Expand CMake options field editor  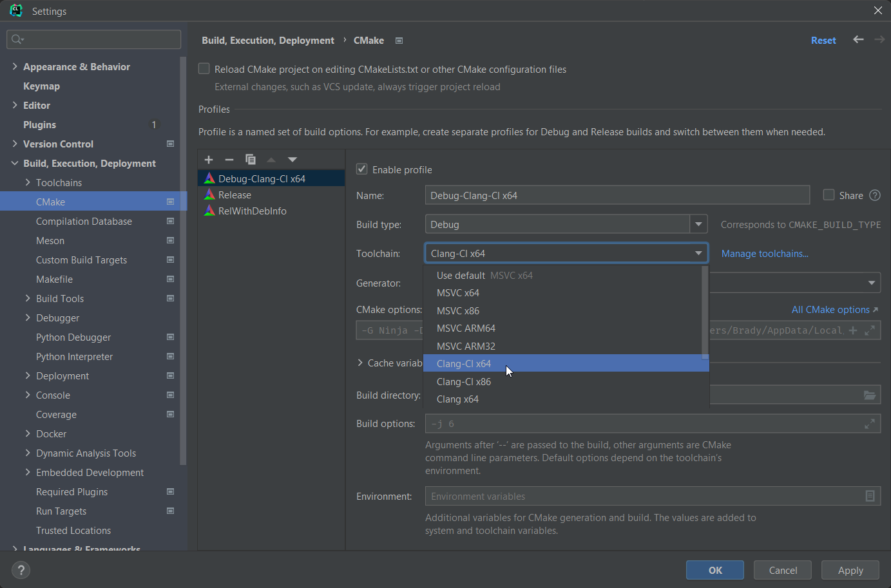point(870,330)
